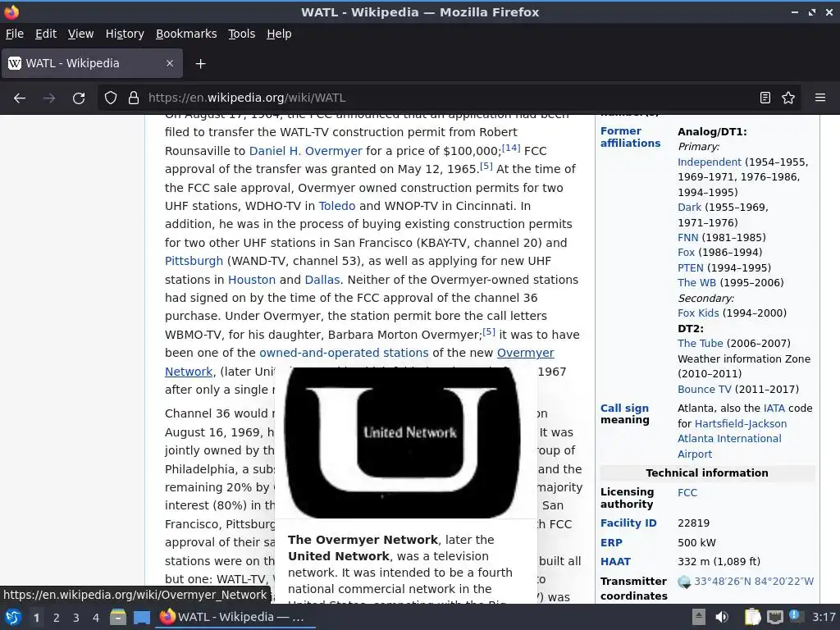Open the FNN link
The image size is (840, 630).
(688, 237)
